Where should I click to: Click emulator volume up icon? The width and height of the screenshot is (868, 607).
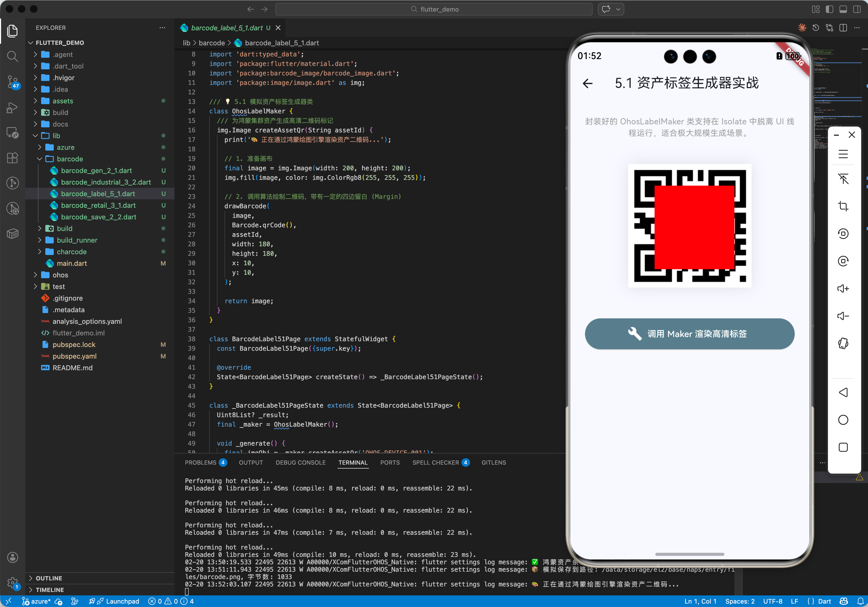(843, 288)
